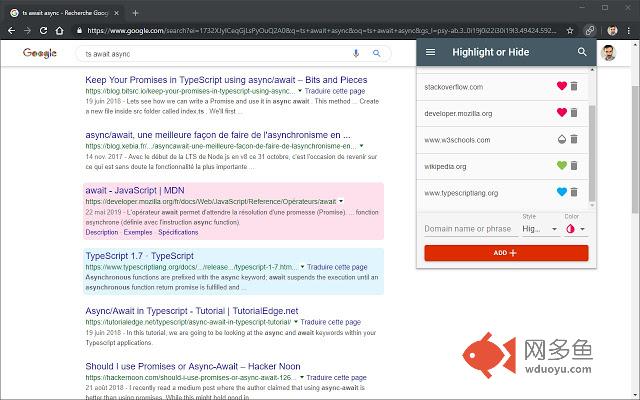
Task: Click Traduire cette page for blog.bitsrc.io result
Action: [335, 91]
